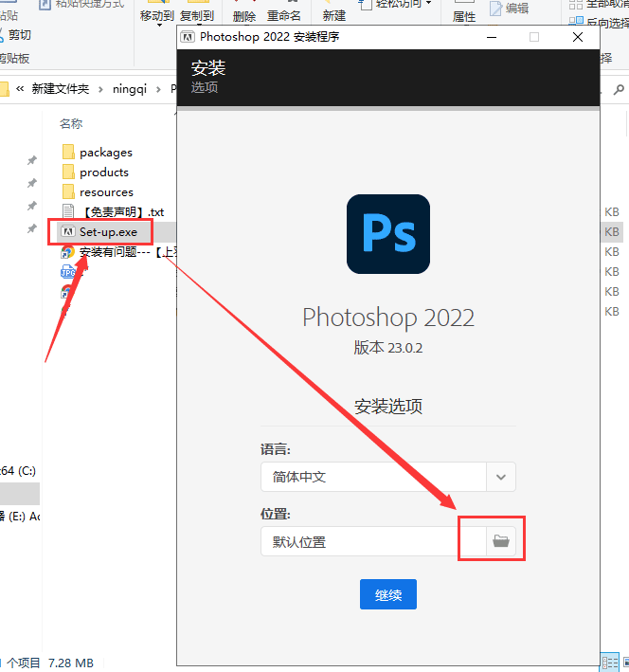Select the E: drive in navigation pane

(x=20, y=517)
